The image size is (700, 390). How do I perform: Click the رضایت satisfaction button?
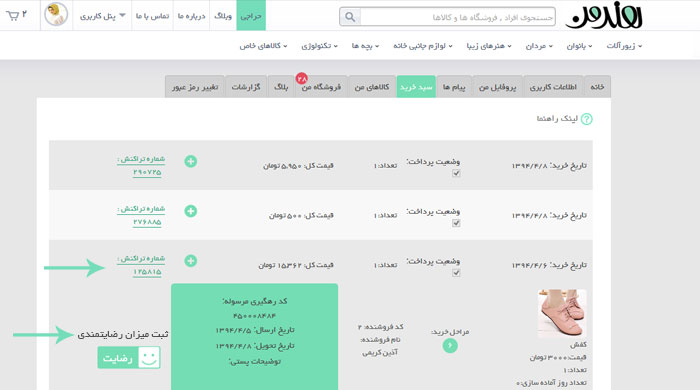click(129, 358)
